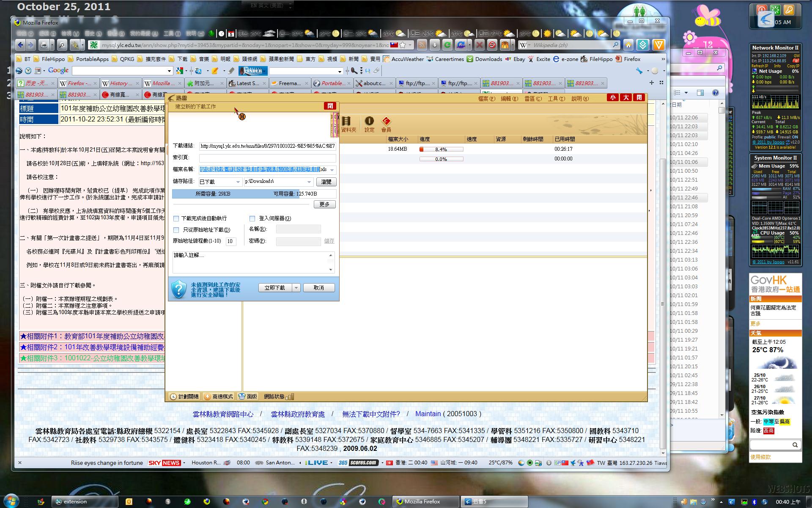This screenshot has height=508, width=812.
Task: Open the print button dropdown arrow
Action: [x=52, y=45]
